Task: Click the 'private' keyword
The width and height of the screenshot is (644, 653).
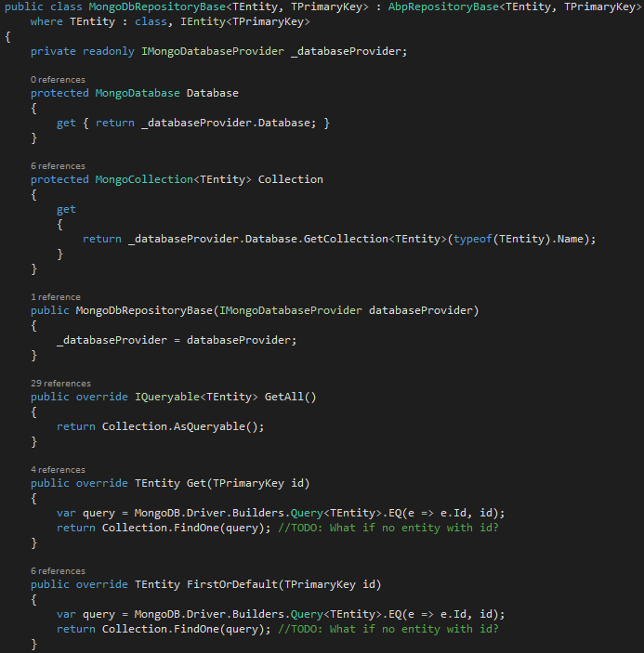Action: pyautogui.click(x=53, y=51)
